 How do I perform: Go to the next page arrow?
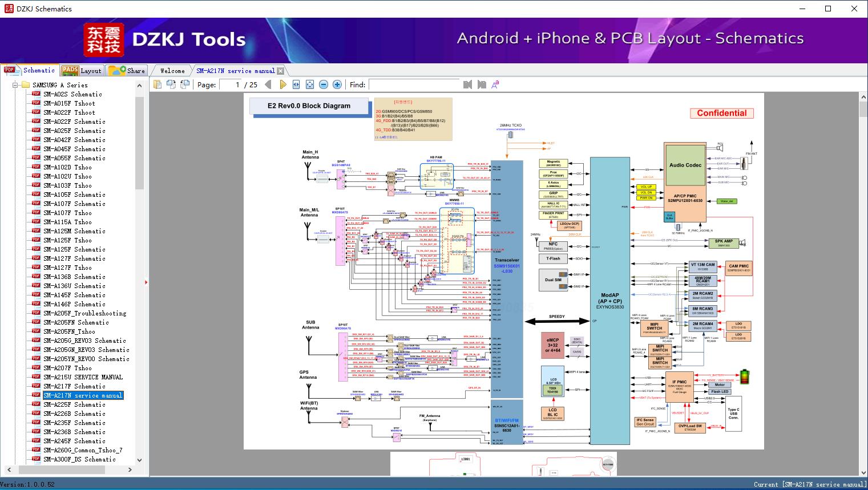coord(282,84)
